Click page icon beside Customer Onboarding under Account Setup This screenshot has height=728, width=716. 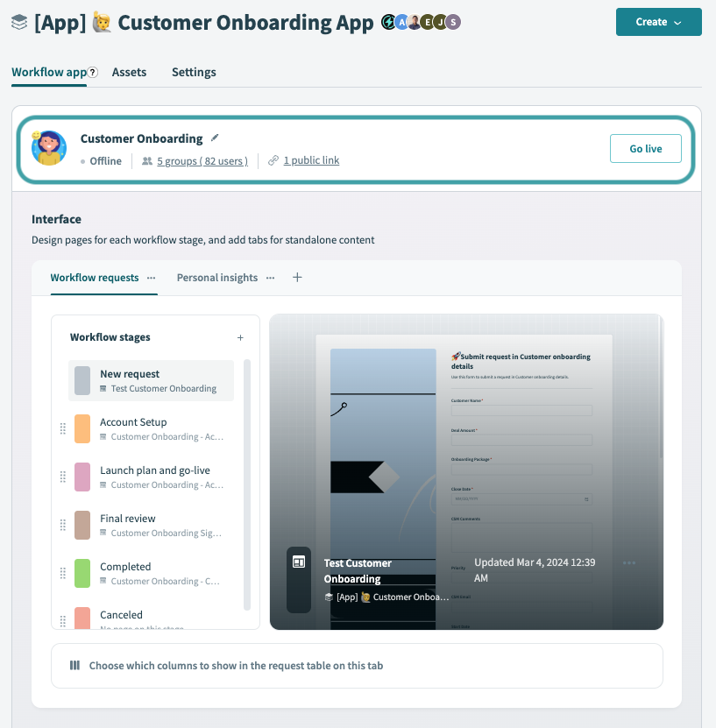point(103,437)
